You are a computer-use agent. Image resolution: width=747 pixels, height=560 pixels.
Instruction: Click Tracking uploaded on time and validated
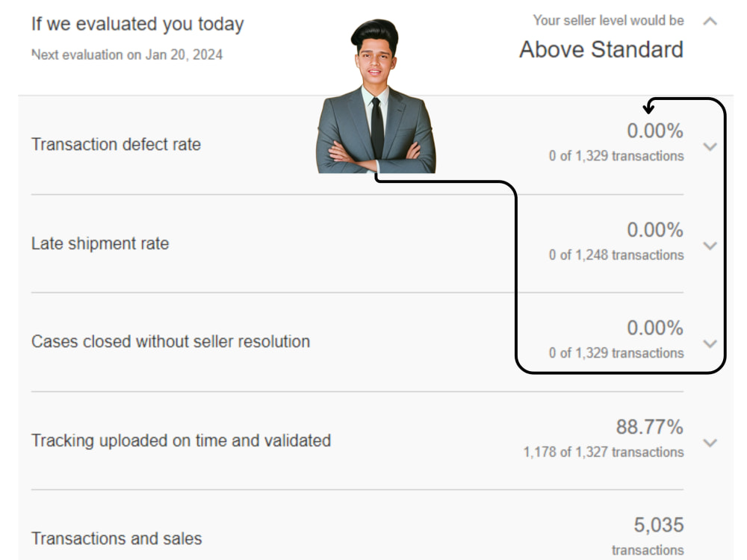click(181, 441)
